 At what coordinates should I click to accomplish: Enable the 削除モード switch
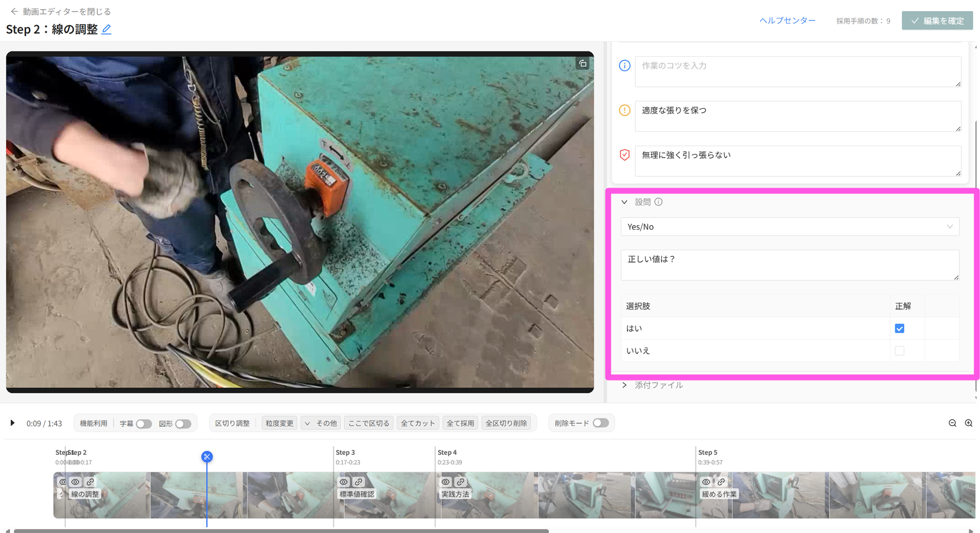pos(601,423)
